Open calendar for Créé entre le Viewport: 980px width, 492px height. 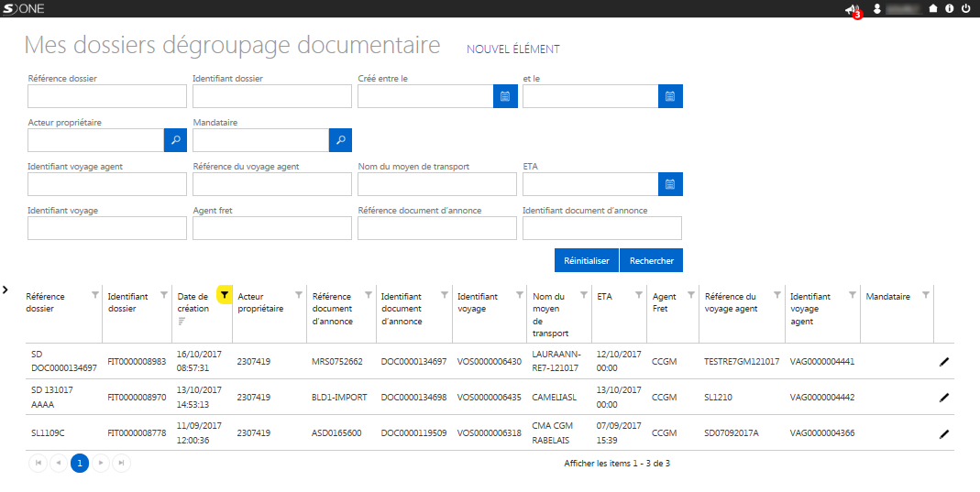pos(505,96)
